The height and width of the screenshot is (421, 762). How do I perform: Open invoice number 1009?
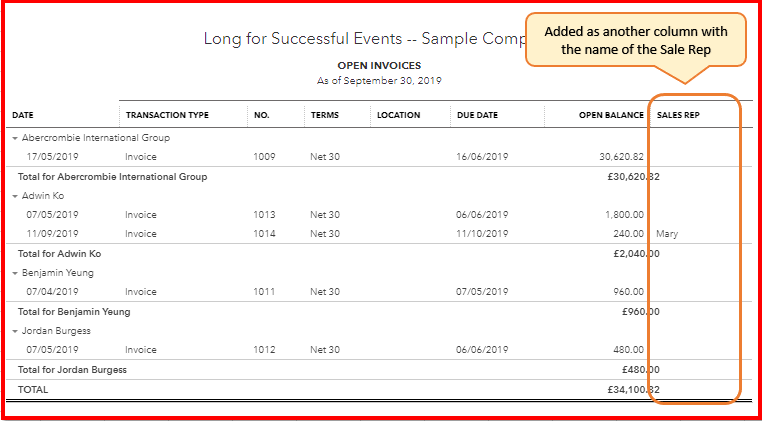pyautogui.click(x=263, y=157)
